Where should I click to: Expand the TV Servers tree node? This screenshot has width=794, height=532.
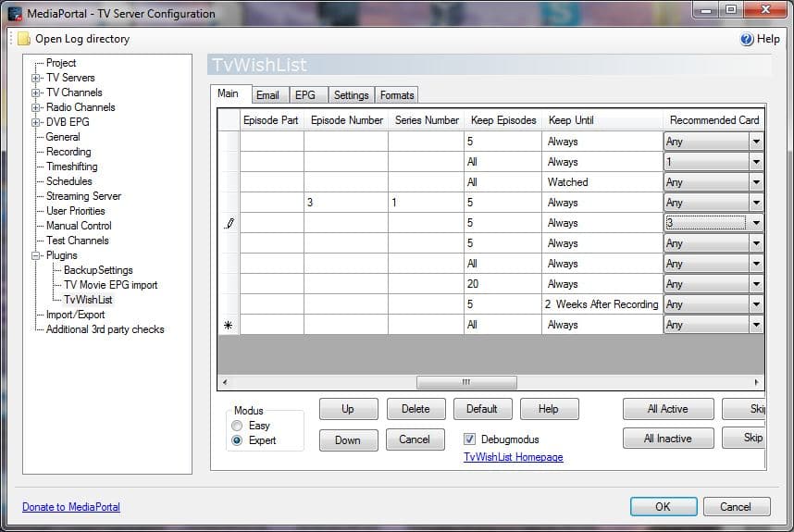[35, 78]
